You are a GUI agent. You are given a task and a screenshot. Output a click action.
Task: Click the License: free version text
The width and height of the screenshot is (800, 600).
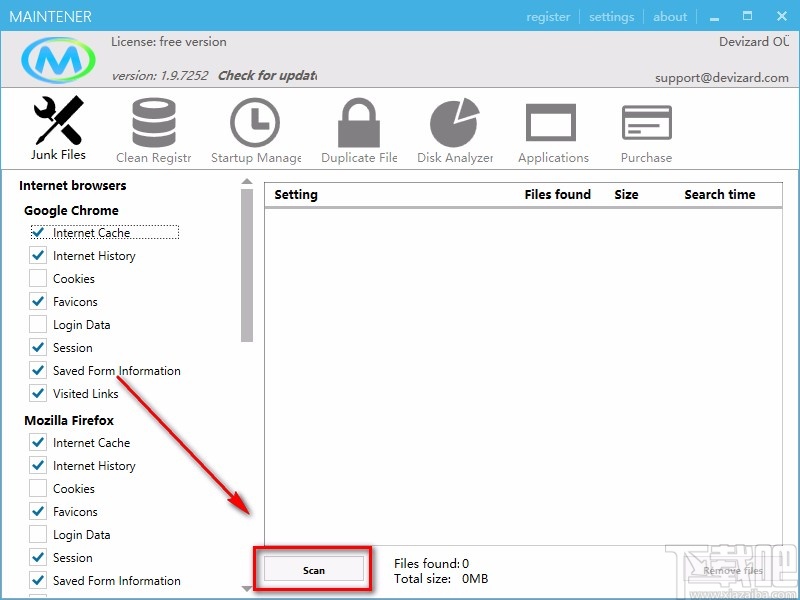click(169, 42)
